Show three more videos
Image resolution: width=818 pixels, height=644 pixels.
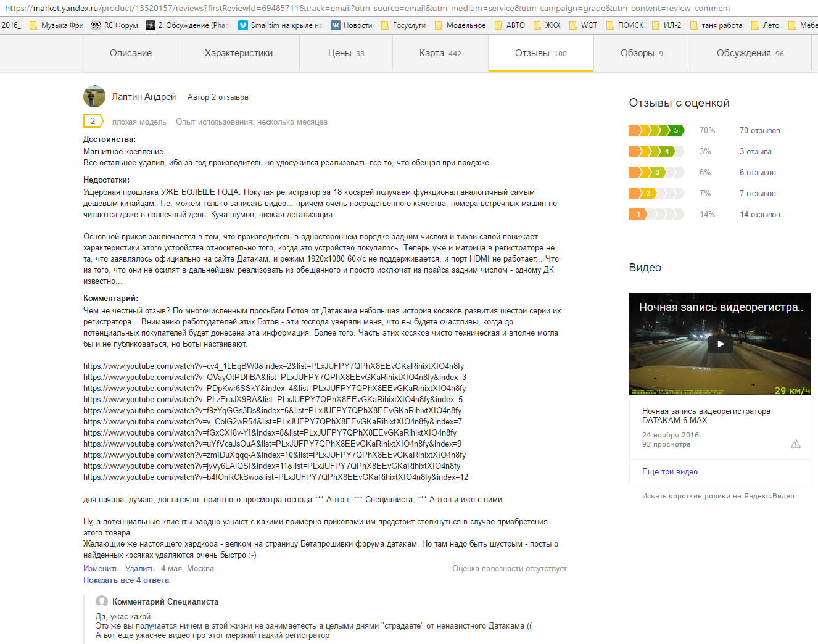point(669,471)
